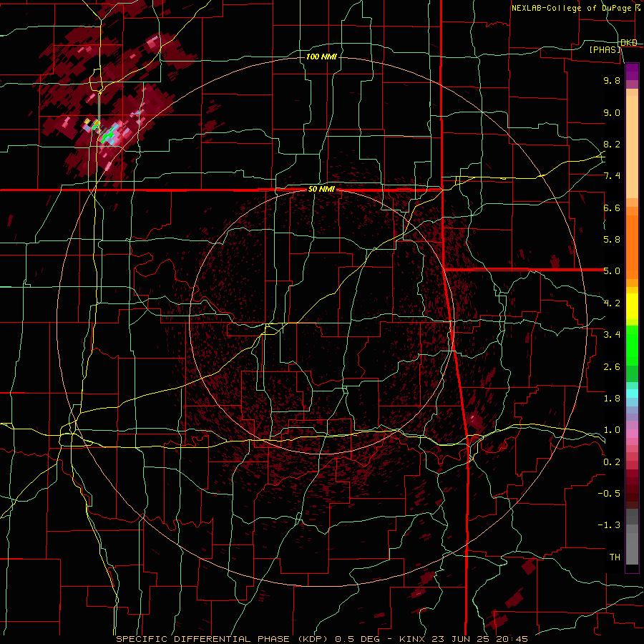Image resolution: width=644 pixels, height=644 pixels.
Task: Click the 9.8 value on the legend
Action: (612, 80)
